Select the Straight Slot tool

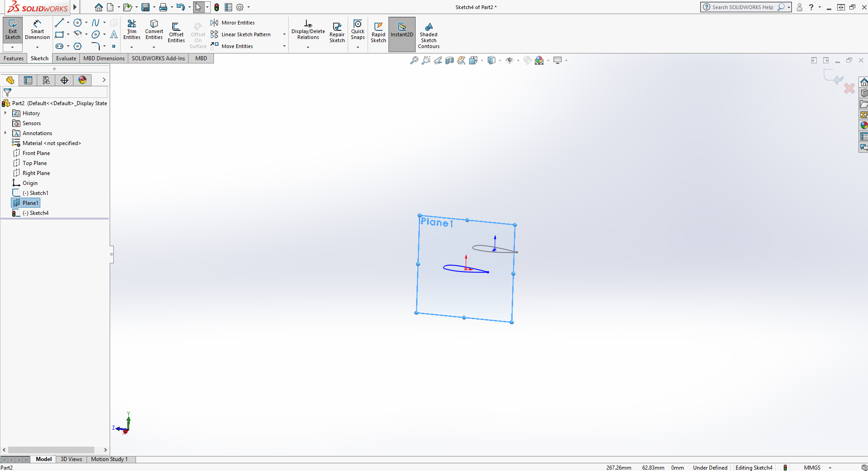click(x=59, y=46)
